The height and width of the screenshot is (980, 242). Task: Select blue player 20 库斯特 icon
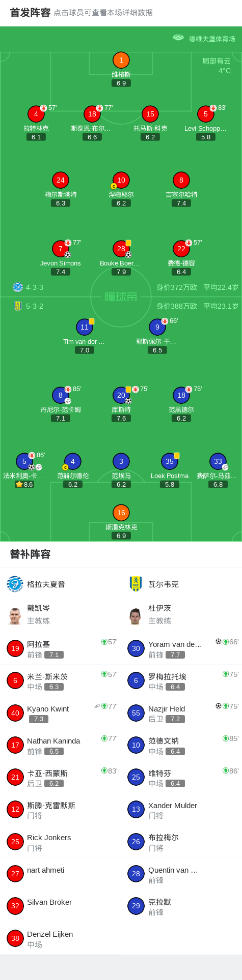pos(121,395)
